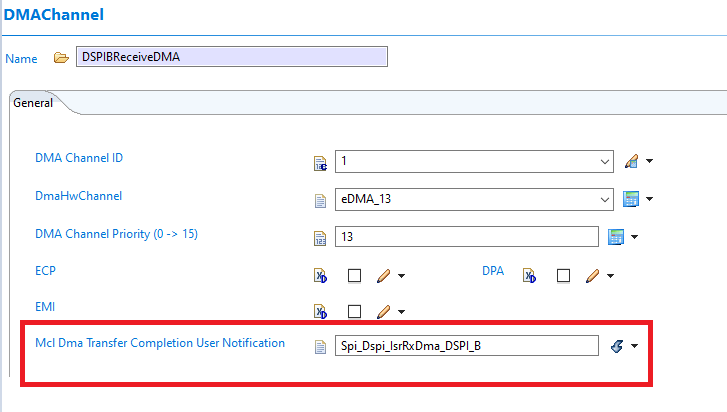Click the Mcl Dma Transfer Completion User Notification label

click(160, 344)
